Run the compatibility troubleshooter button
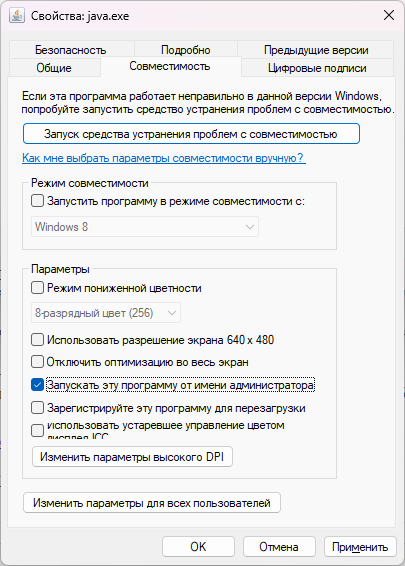 point(191,134)
